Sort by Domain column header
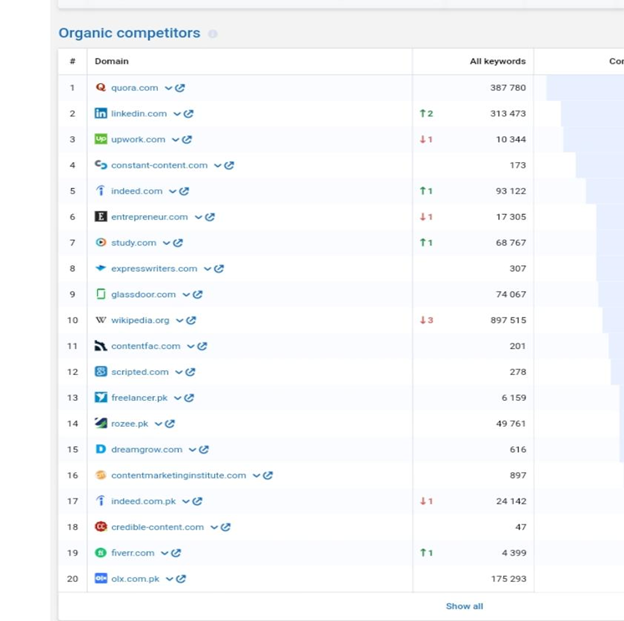This screenshot has height=621, width=624. tap(112, 61)
